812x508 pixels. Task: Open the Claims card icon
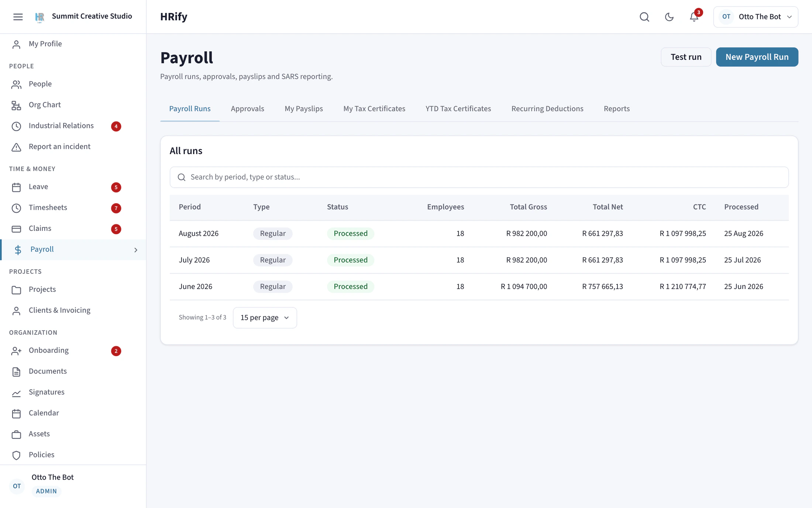tap(16, 229)
